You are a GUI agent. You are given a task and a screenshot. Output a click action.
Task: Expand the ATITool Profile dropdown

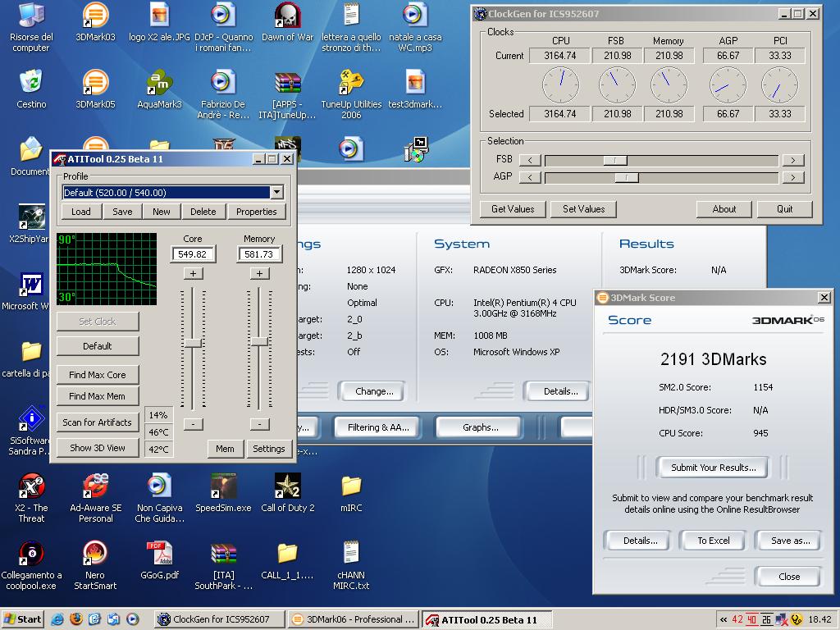tap(276, 192)
